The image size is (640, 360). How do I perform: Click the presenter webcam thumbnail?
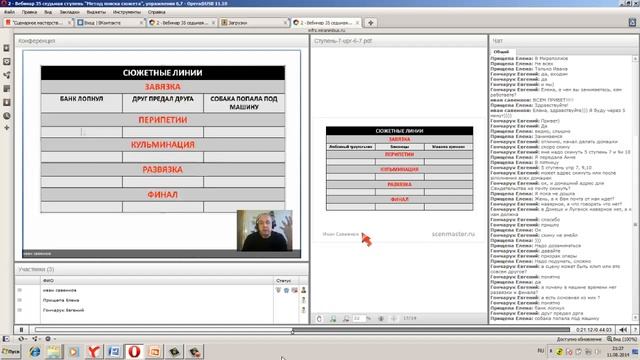[264, 230]
